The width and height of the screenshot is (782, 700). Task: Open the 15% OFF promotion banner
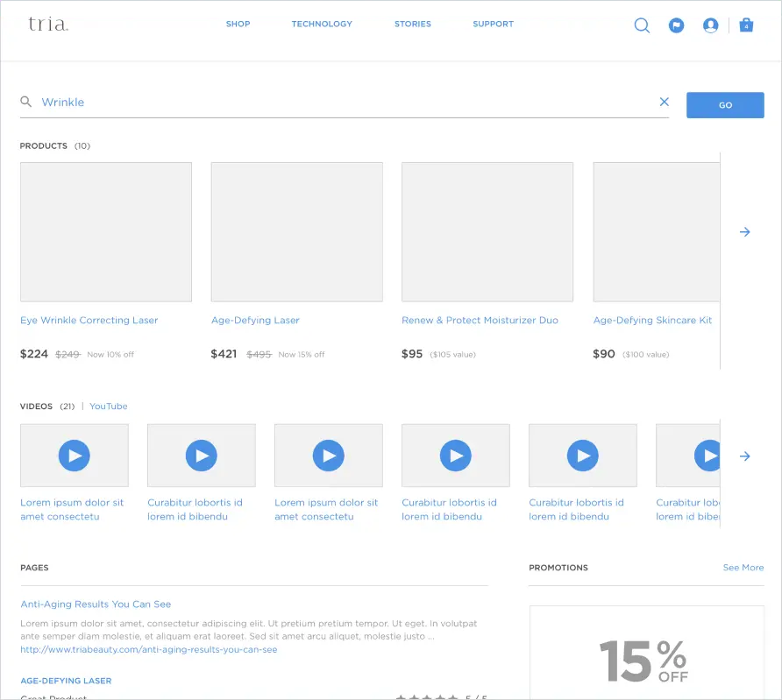tap(646, 653)
